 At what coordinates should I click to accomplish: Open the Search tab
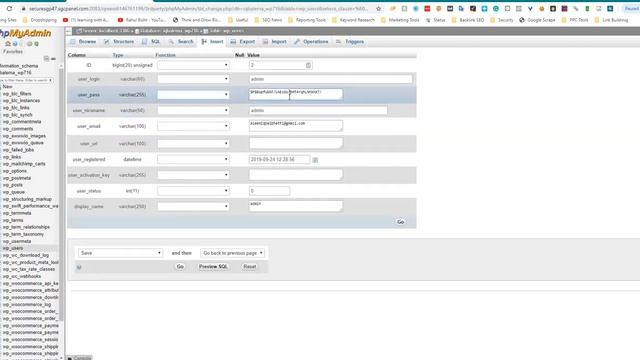pyautogui.click(x=181, y=42)
